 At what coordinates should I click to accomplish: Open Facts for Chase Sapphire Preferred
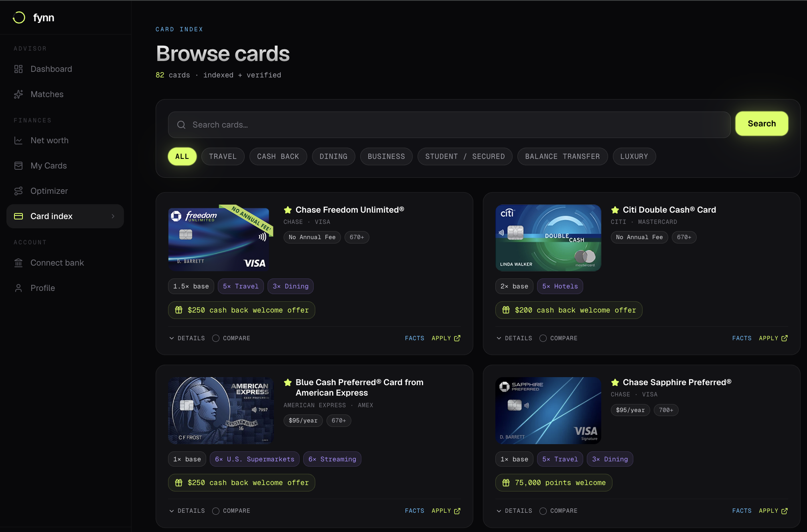[x=742, y=511]
